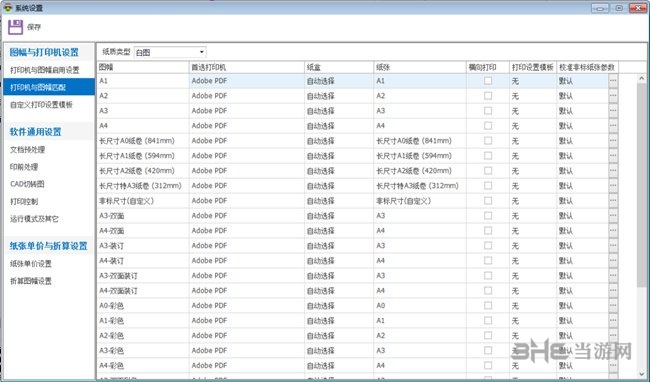Tick landscape print checkbox for row A3
The height and width of the screenshot is (382, 650).
point(488,111)
